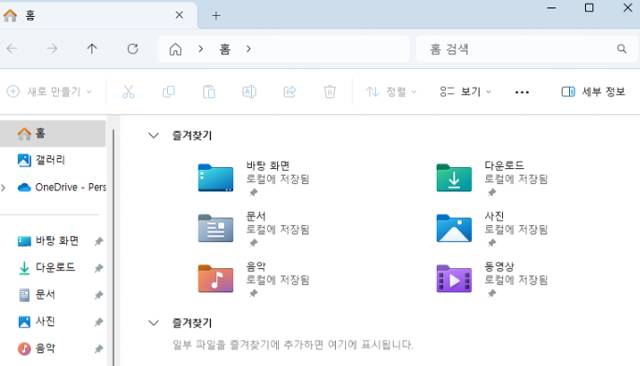Open the 정렬 sort dropdown

391,92
